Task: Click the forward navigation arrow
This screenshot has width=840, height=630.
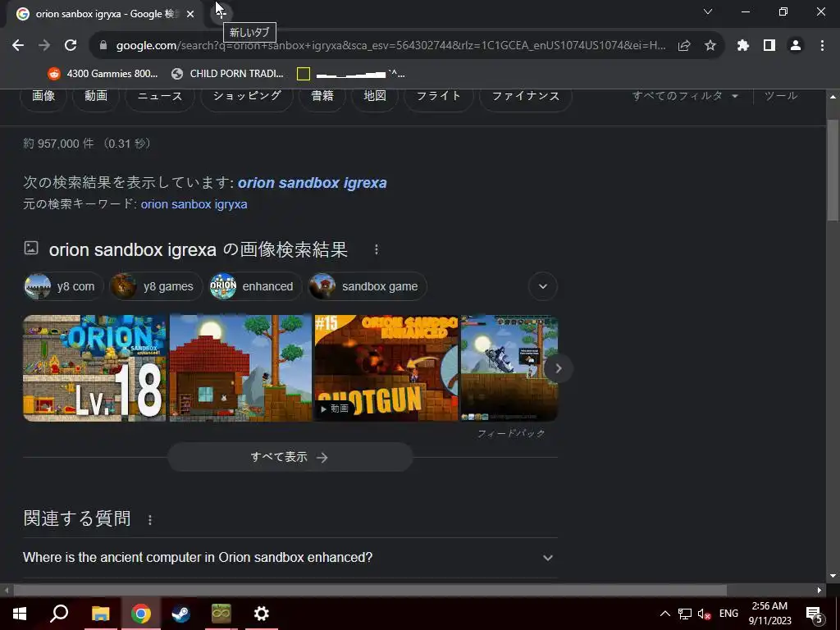Action: [44, 46]
